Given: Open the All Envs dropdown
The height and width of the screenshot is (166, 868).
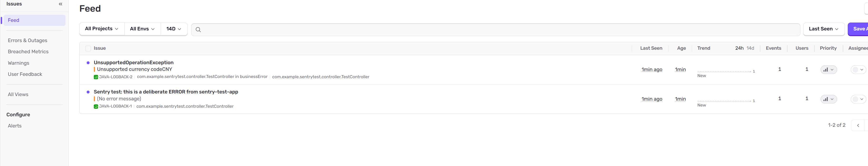Looking at the screenshot, I should tap(142, 29).
